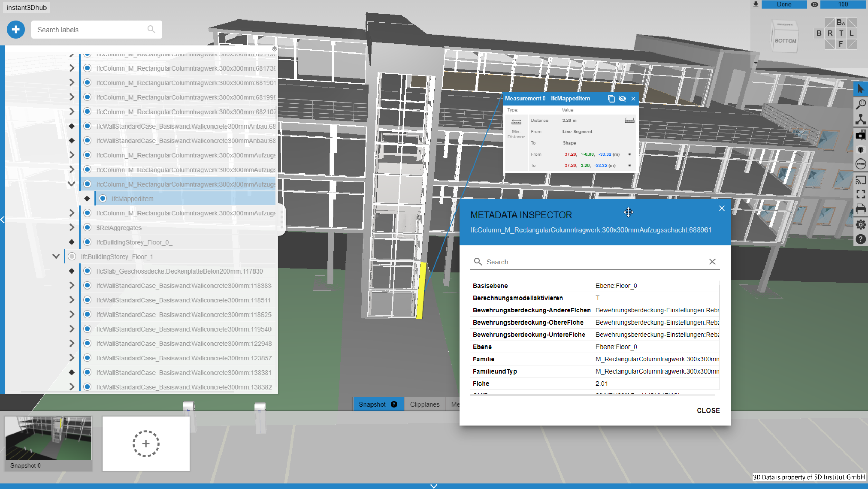Expand IfcWallStandardCase_Basiswand:Wallconcrete300mm:118383

click(x=72, y=285)
